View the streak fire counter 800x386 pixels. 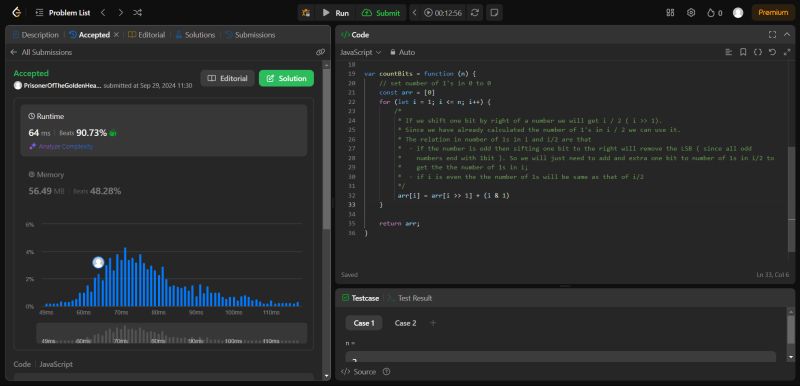pos(714,13)
